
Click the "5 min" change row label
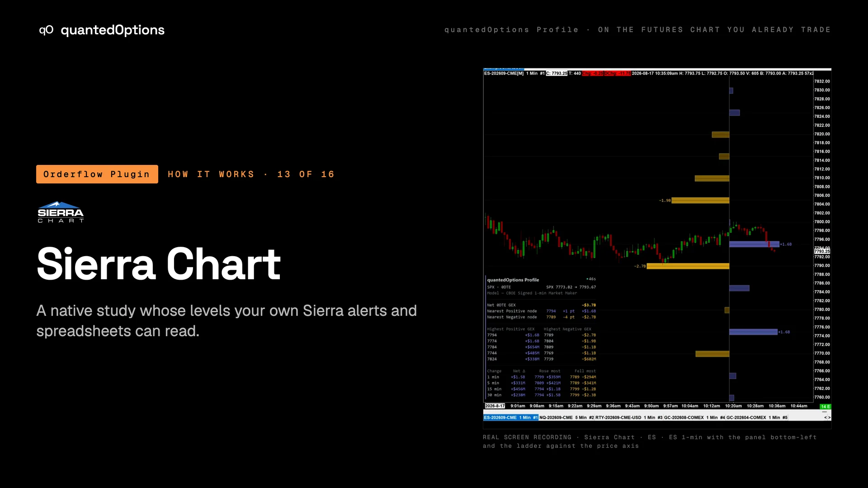tap(493, 383)
